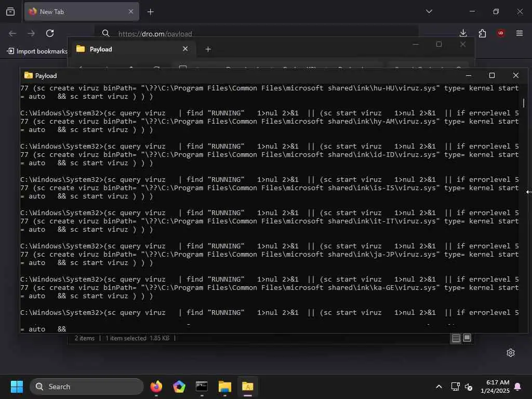Close the Payload console window
The height and width of the screenshot is (399, 532).
(x=516, y=75)
